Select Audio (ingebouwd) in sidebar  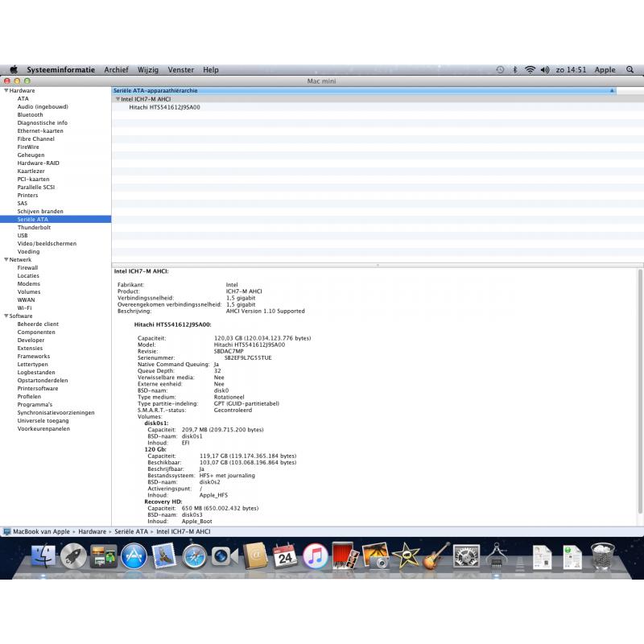coord(43,107)
